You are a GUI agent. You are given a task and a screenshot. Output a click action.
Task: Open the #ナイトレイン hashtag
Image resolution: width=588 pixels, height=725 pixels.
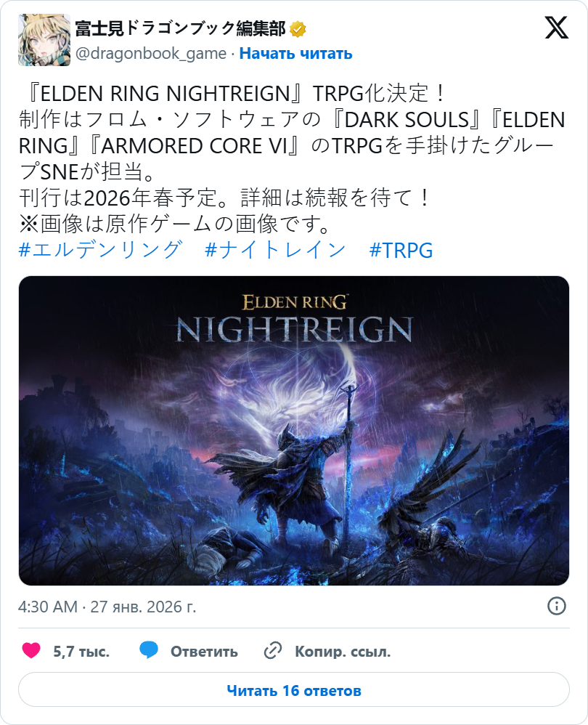pyautogui.click(x=275, y=250)
